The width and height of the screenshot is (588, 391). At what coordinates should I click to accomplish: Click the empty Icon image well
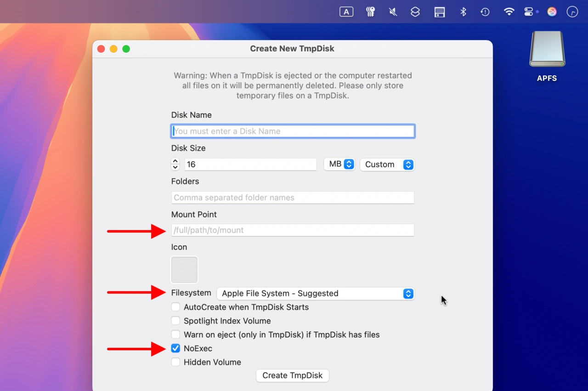coord(184,270)
